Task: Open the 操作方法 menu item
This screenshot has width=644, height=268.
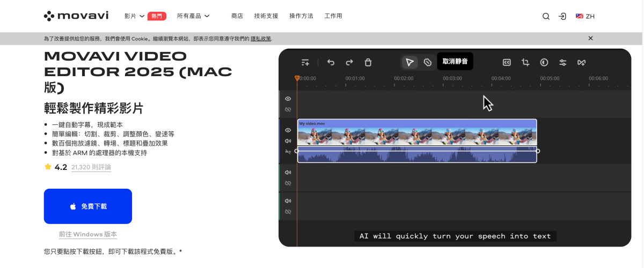Action: pyautogui.click(x=301, y=16)
